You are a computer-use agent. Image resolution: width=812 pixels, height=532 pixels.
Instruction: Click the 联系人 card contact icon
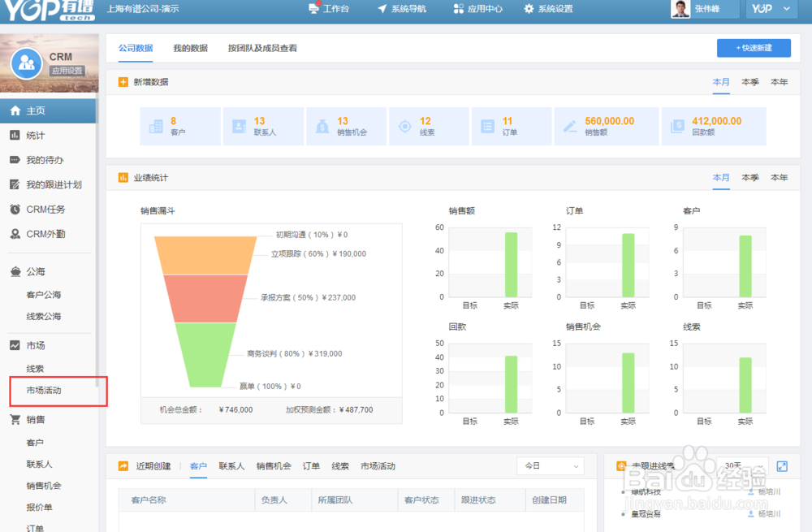click(x=239, y=127)
